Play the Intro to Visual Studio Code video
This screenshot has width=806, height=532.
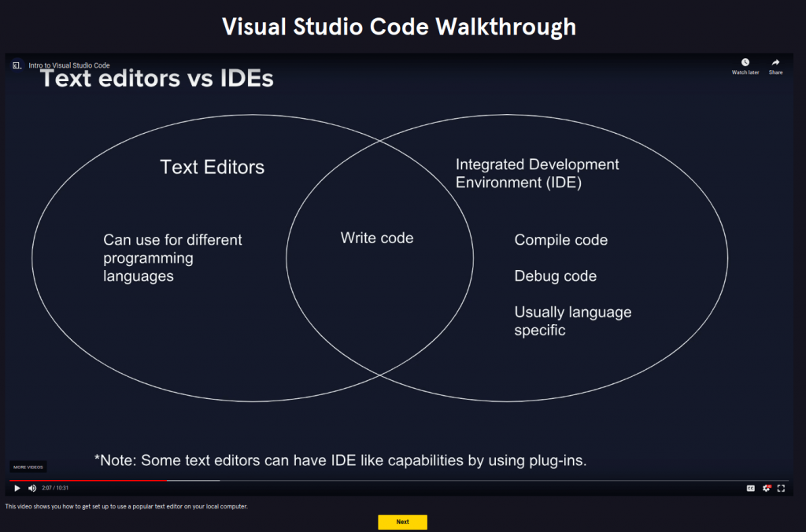click(x=17, y=488)
